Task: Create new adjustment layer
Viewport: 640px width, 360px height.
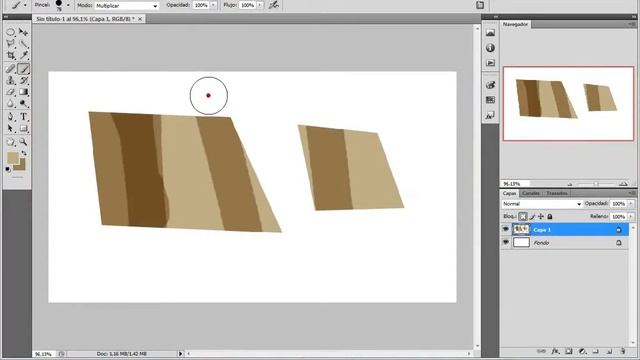Action: pos(582,351)
